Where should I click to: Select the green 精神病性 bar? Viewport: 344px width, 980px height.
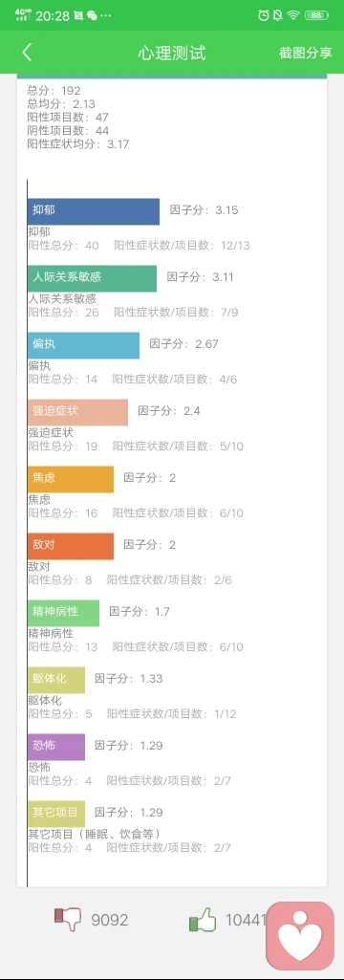coord(63,613)
